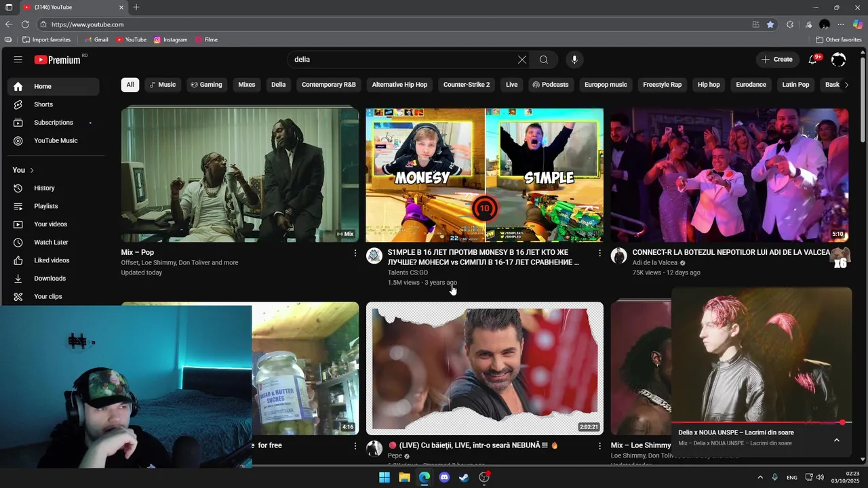
Task: Open Windows Start menu
Action: [384, 477]
